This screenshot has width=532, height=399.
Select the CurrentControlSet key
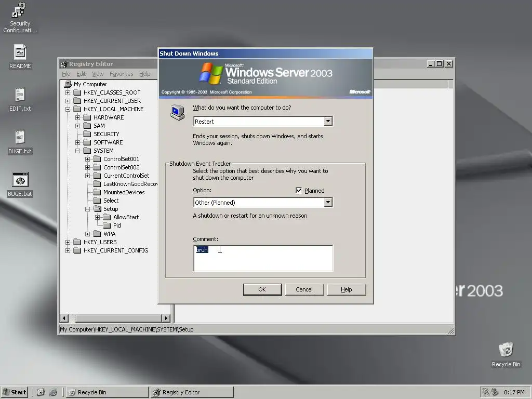pyautogui.click(x=126, y=176)
